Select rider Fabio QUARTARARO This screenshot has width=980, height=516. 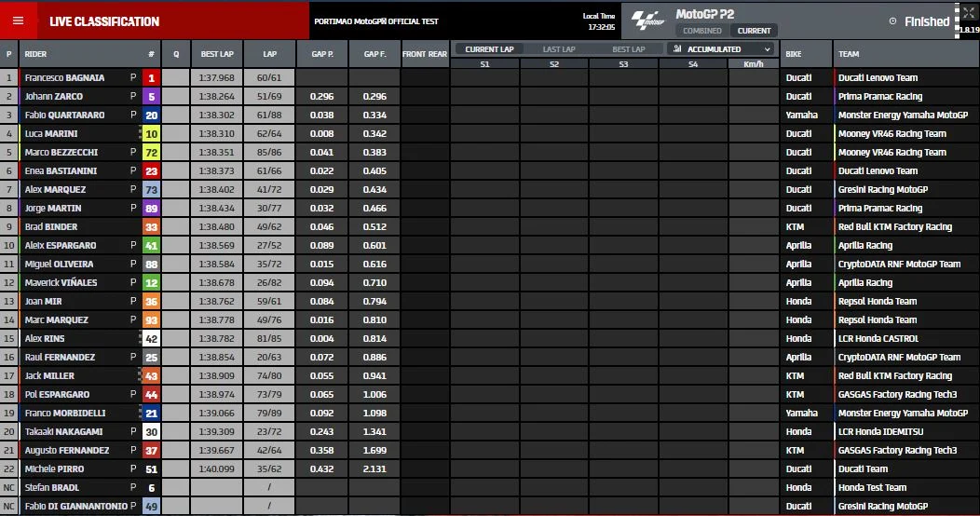click(64, 115)
